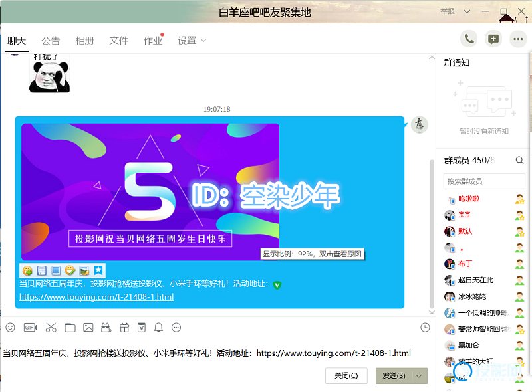The image size is (532, 392).
Task: Click the smiley with checkmark image icon
Action: (70, 270)
